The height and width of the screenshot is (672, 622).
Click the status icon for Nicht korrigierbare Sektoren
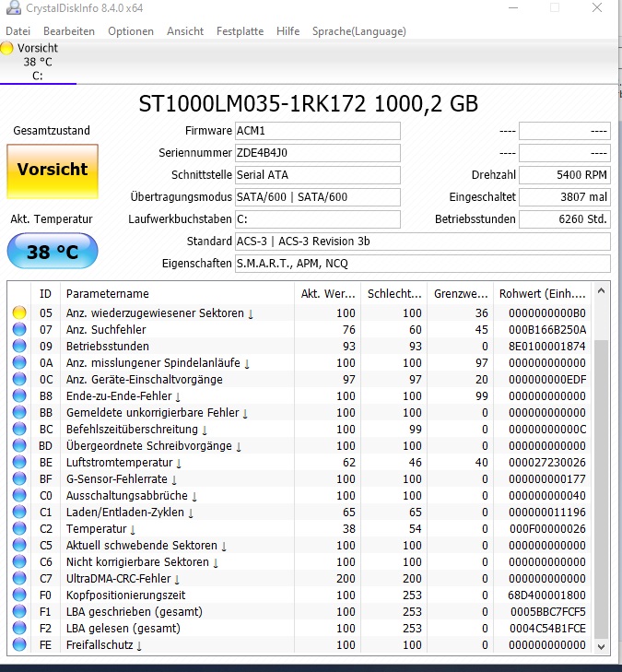pos(19,562)
